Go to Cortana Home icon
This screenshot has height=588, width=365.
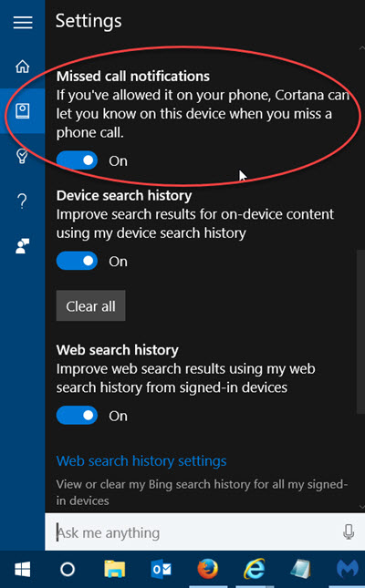[23, 67]
